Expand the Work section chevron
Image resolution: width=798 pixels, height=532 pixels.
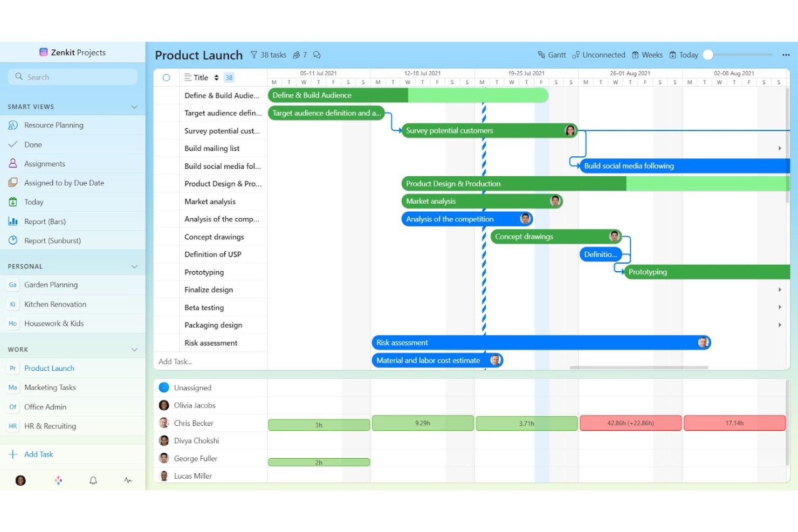(x=134, y=349)
